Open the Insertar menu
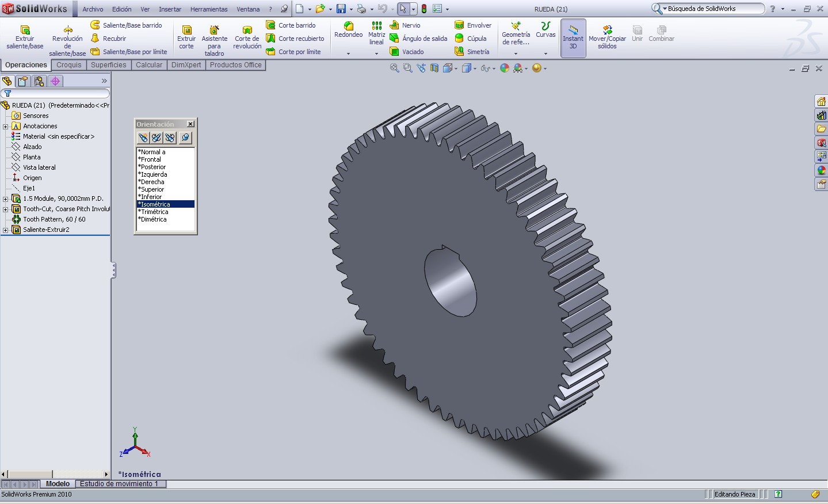 tap(170, 9)
